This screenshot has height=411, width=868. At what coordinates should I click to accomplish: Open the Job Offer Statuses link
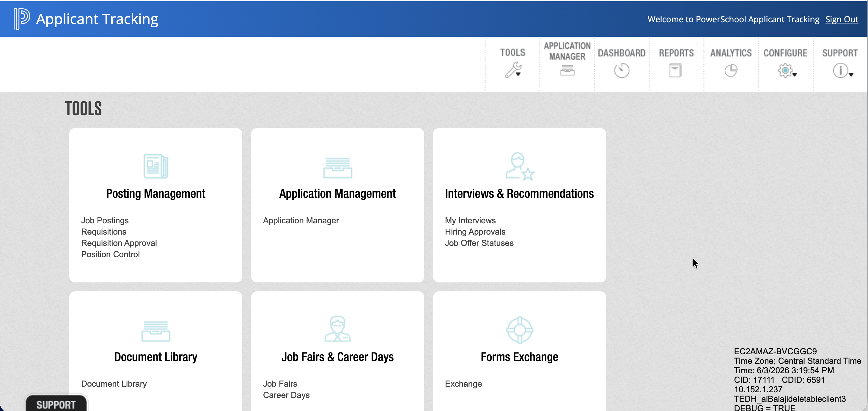tap(479, 243)
